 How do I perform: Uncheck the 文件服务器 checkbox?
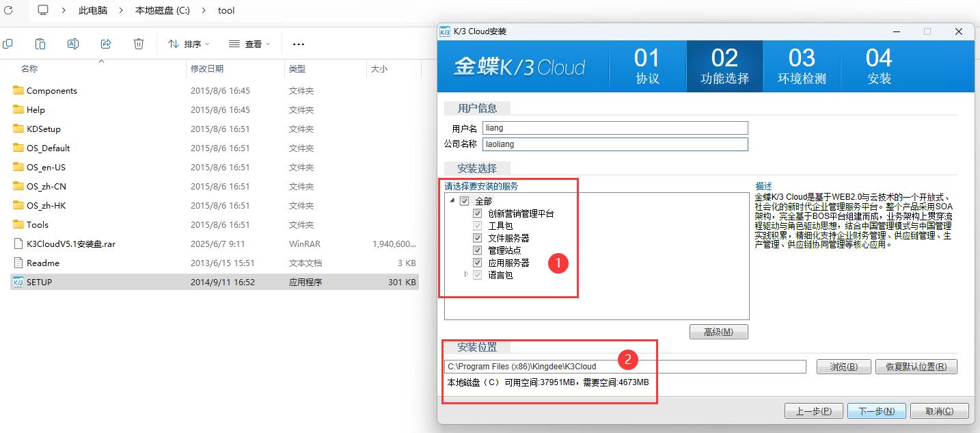478,238
